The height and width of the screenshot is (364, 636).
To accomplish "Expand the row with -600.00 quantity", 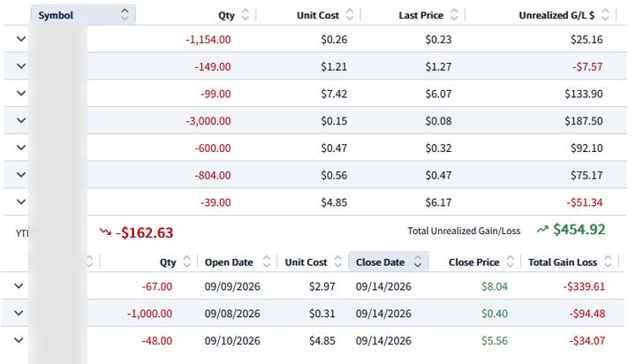I will click(21, 148).
